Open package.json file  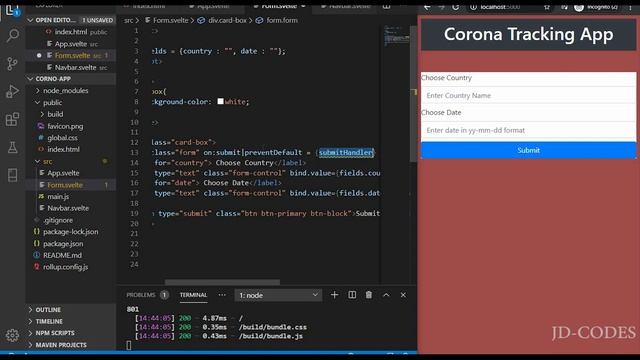pos(63,244)
